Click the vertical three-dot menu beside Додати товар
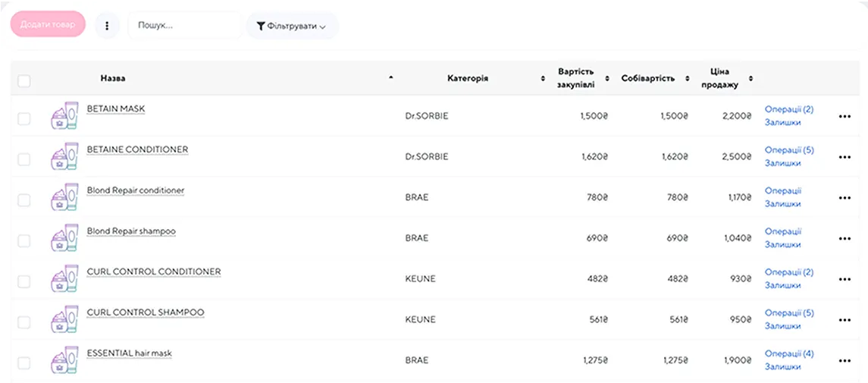The image size is (868, 383). [x=107, y=26]
